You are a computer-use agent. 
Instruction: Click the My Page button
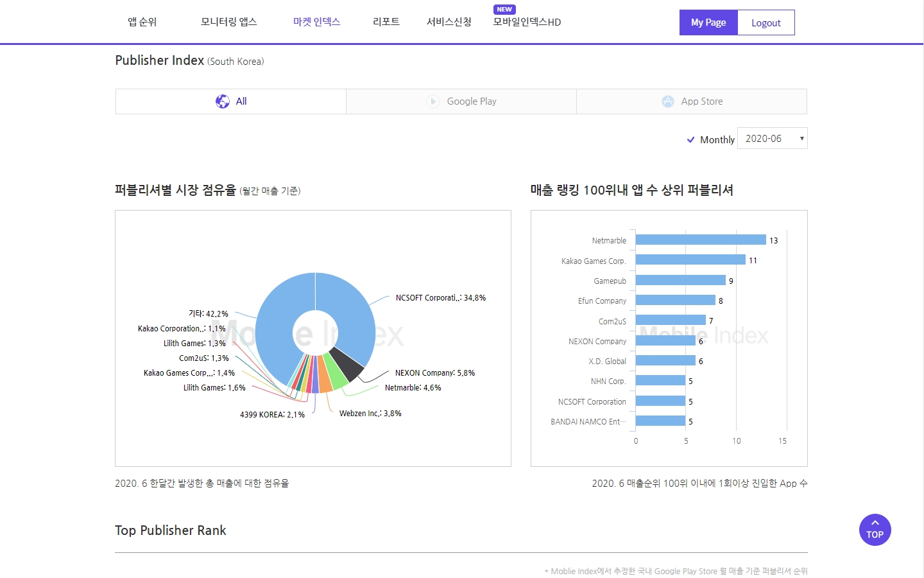pyautogui.click(x=708, y=22)
